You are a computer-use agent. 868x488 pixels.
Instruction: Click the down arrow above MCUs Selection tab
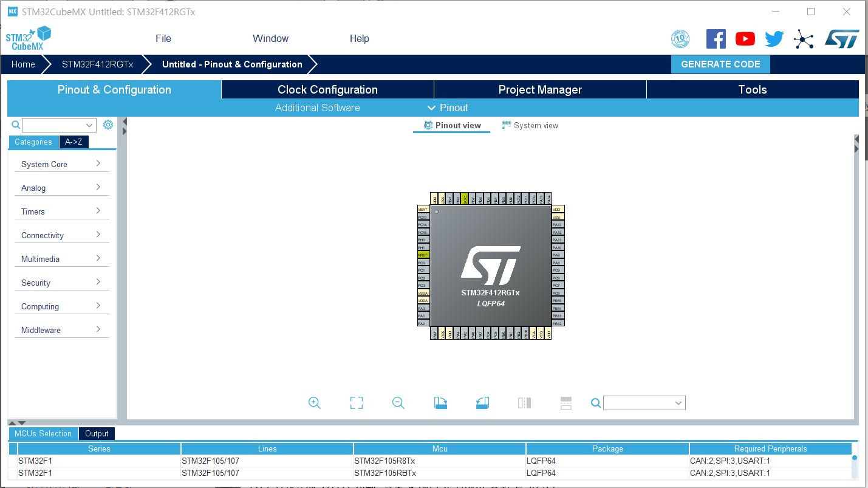(x=22, y=422)
